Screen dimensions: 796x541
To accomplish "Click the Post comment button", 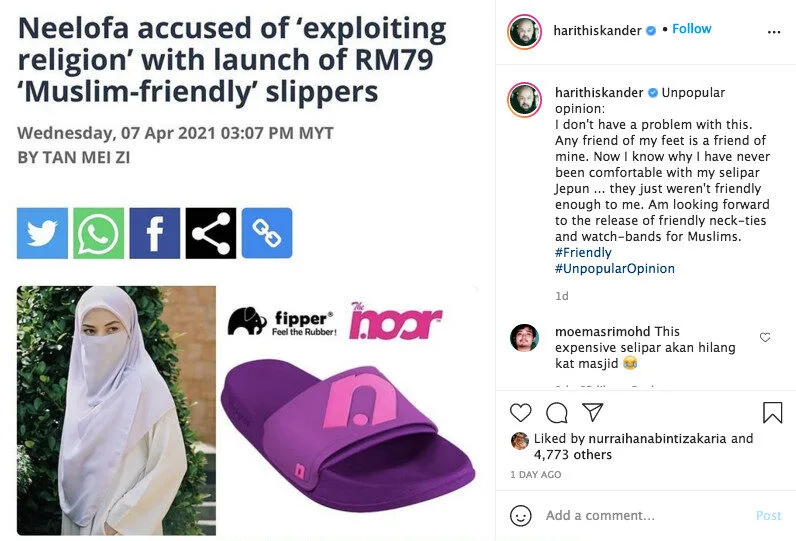I will 768,515.
